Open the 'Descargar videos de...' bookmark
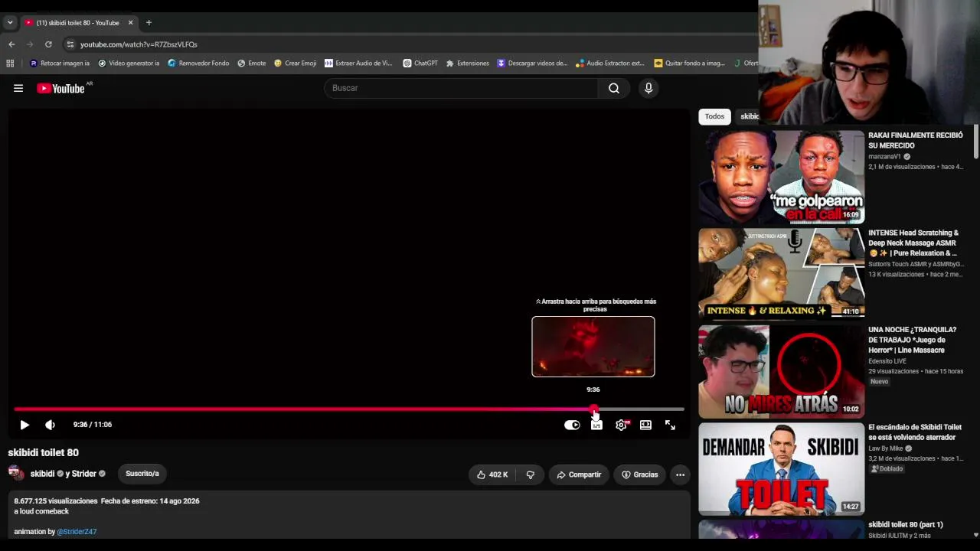This screenshot has height=551, width=980. coord(532,64)
